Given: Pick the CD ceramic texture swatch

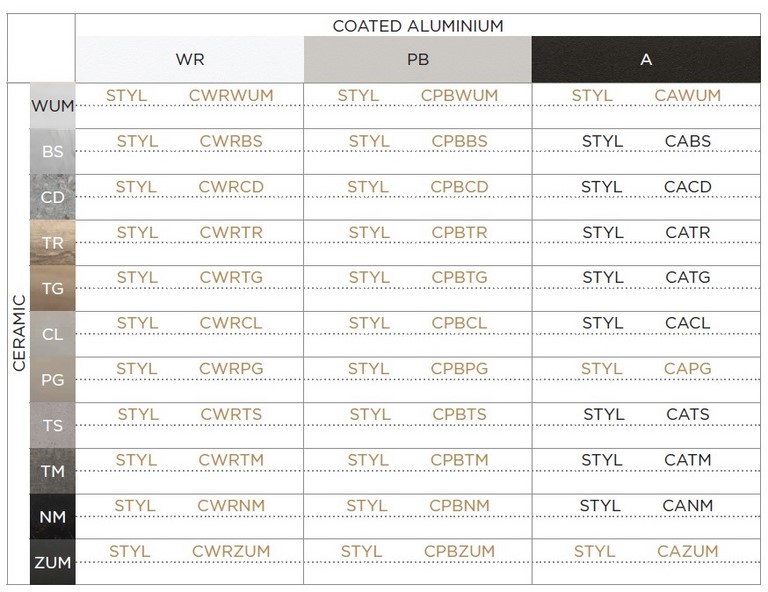Looking at the screenshot, I should pyautogui.click(x=52, y=197).
